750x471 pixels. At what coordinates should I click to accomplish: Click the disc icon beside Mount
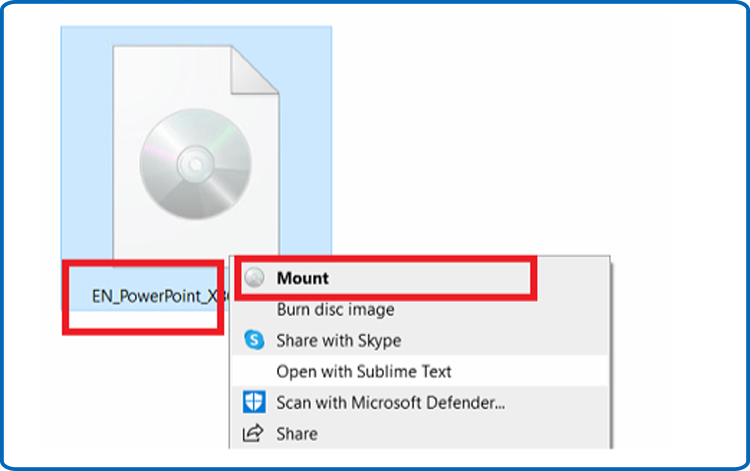coord(254,278)
